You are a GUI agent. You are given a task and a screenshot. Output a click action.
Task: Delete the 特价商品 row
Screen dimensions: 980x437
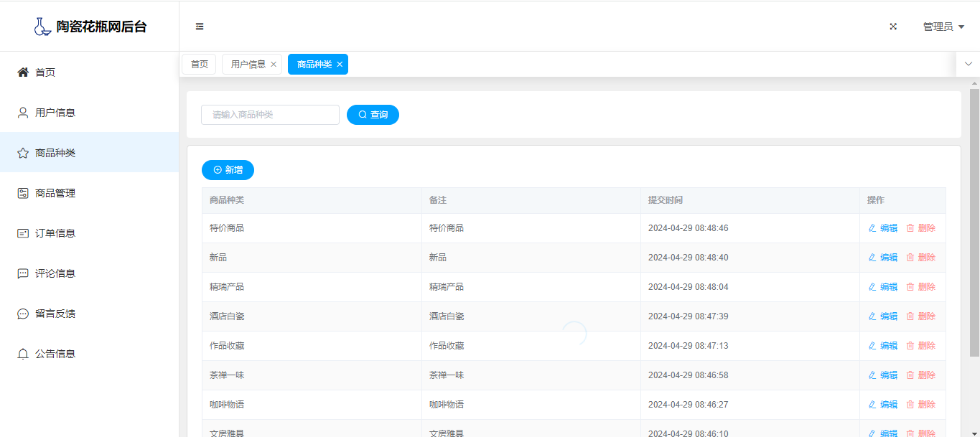click(x=921, y=227)
